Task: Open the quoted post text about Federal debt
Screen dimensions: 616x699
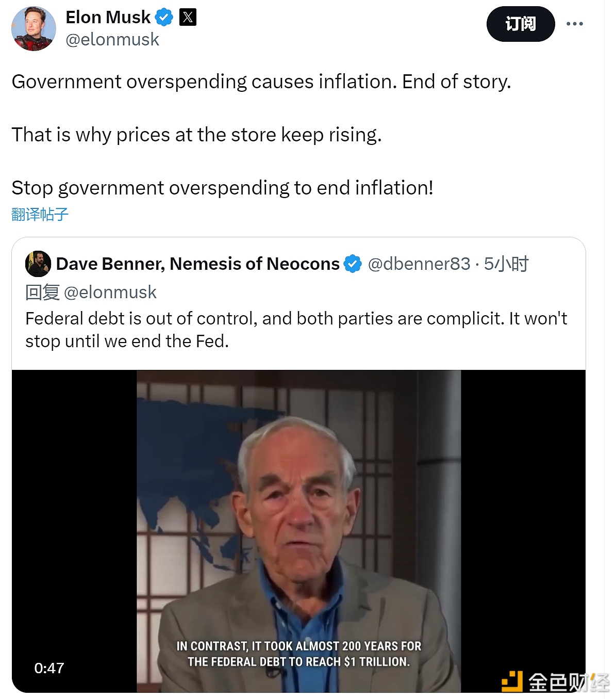Action: click(x=296, y=330)
